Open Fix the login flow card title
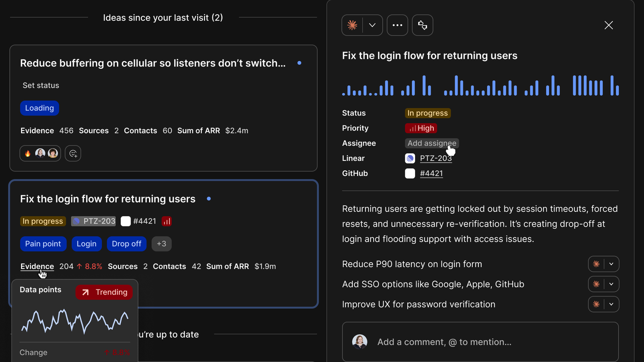This screenshot has height=362, width=644. coord(108,199)
